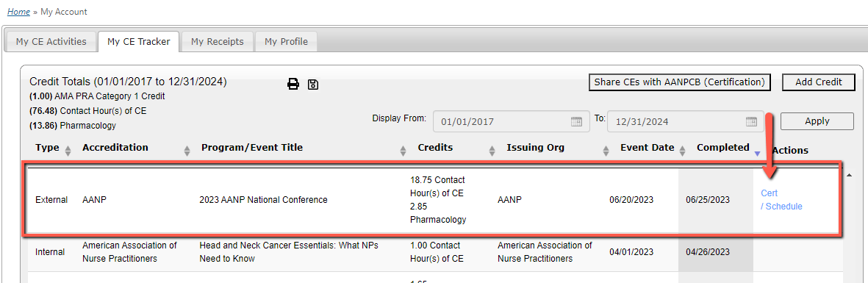Sort table by Event Date arrows
The image size is (868, 283).
coord(683,150)
